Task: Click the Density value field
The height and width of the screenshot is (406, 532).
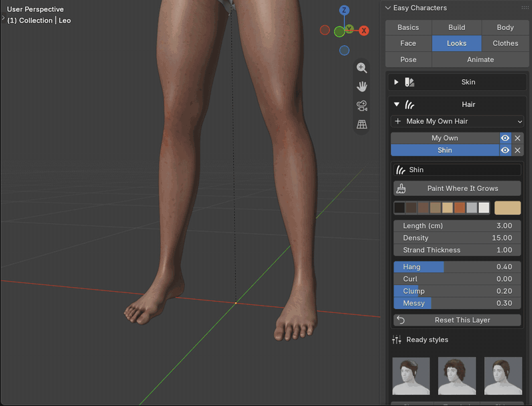Action: 457,238
